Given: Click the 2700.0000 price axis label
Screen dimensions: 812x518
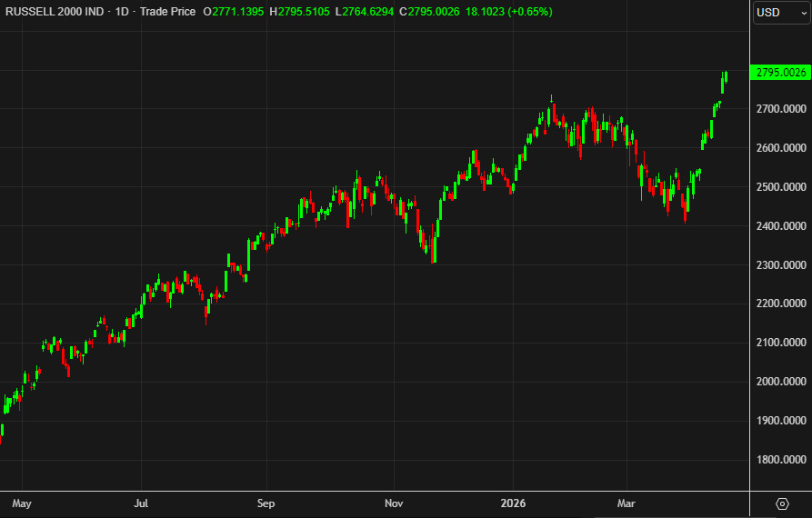Looking at the screenshot, I should (781, 109).
